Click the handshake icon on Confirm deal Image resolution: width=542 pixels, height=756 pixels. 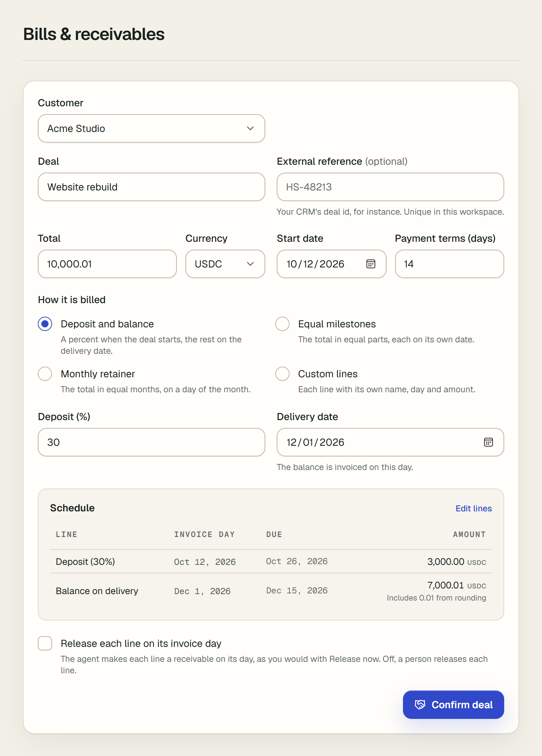coord(420,705)
